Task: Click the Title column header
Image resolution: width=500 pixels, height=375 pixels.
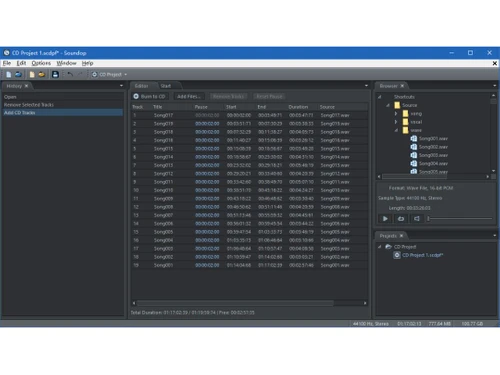Action: pos(173,107)
